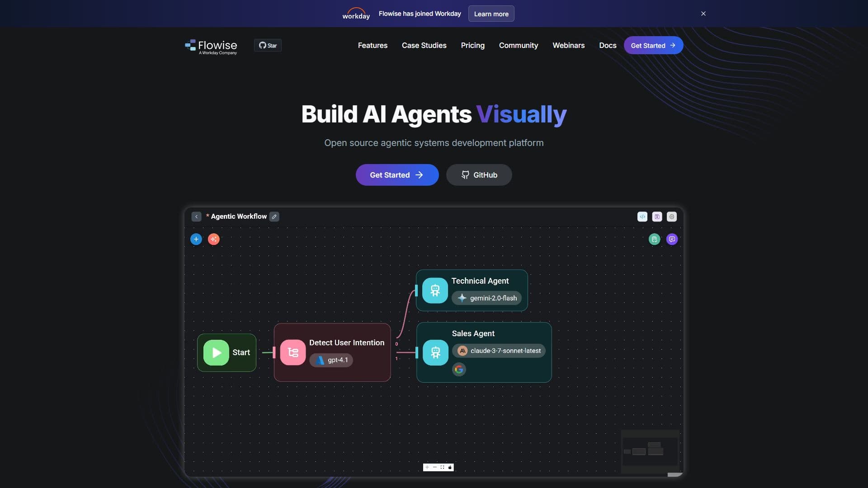Dismiss the Workday announcement banner
The height and width of the screenshot is (488, 868).
click(703, 14)
